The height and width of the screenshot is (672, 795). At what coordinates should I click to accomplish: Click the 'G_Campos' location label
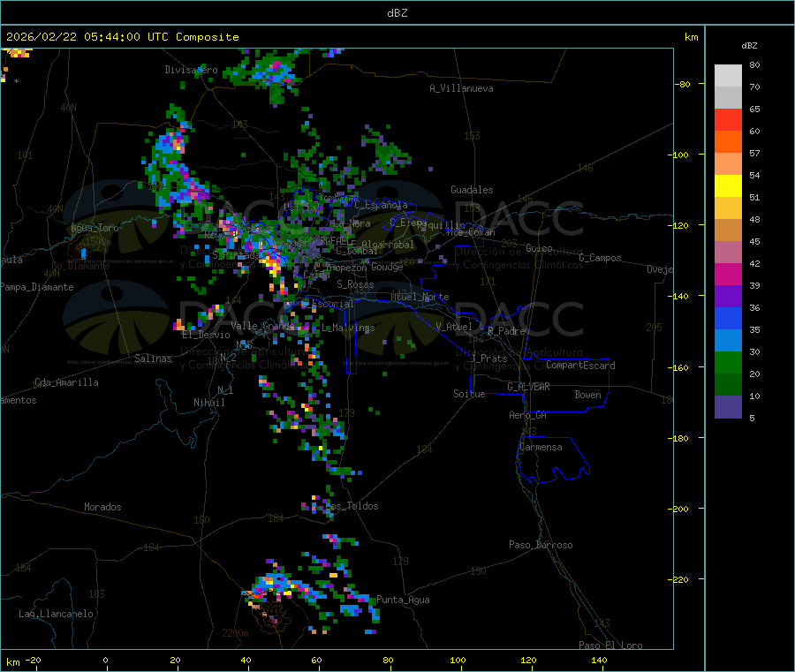(601, 258)
